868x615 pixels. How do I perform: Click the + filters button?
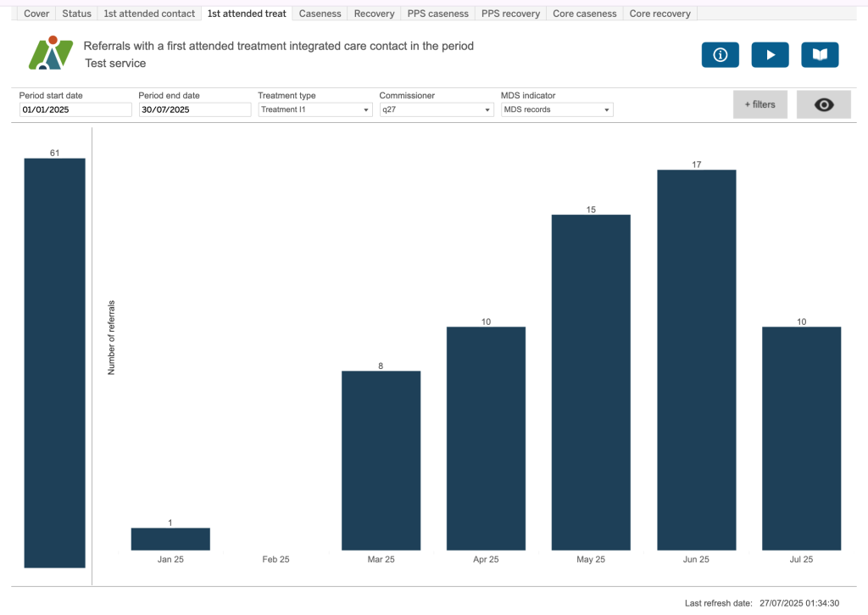coord(760,104)
